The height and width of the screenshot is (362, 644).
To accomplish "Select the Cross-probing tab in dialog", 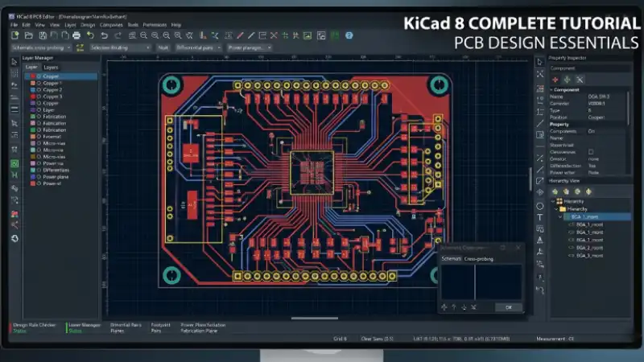I will click(478, 259).
